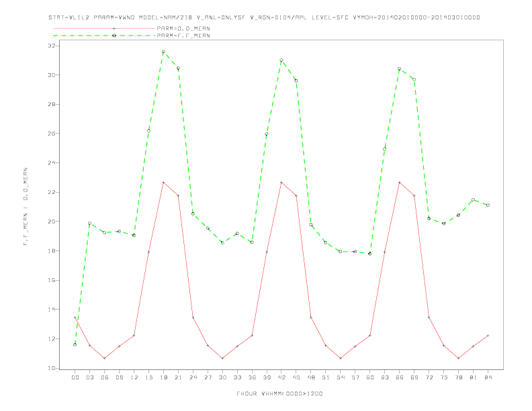
Task: Click the PARM=F.F_MEAN legend label
Action: point(183,36)
